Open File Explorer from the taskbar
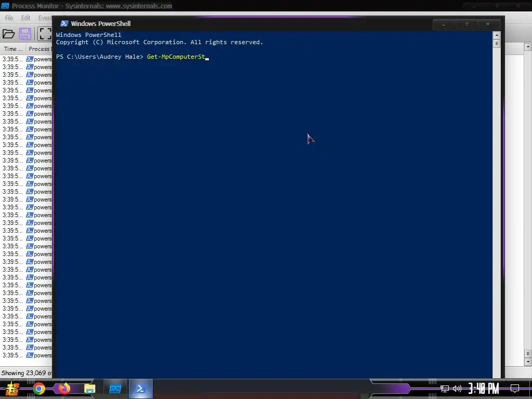The width and height of the screenshot is (532, 399). [90, 389]
